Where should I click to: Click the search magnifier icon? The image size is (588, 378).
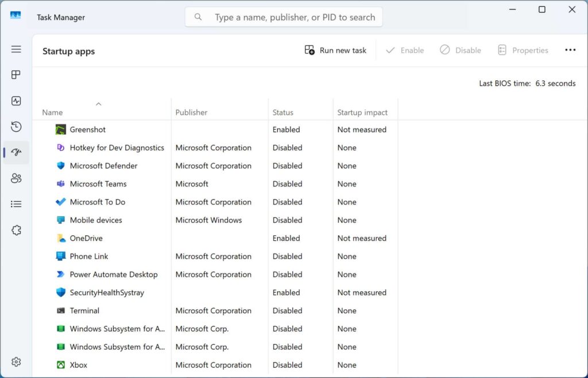point(198,17)
